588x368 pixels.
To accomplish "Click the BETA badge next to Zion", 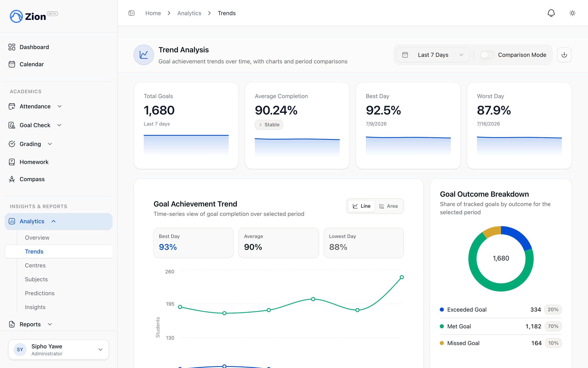I will 52,14.
